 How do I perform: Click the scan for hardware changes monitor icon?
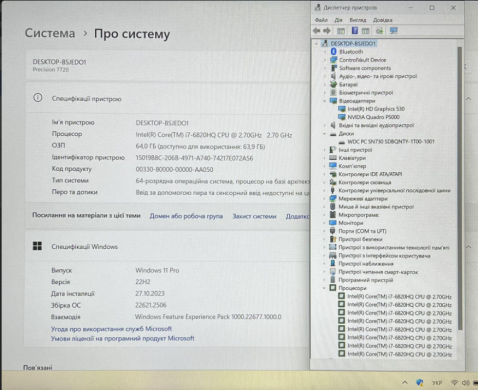coord(394,31)
